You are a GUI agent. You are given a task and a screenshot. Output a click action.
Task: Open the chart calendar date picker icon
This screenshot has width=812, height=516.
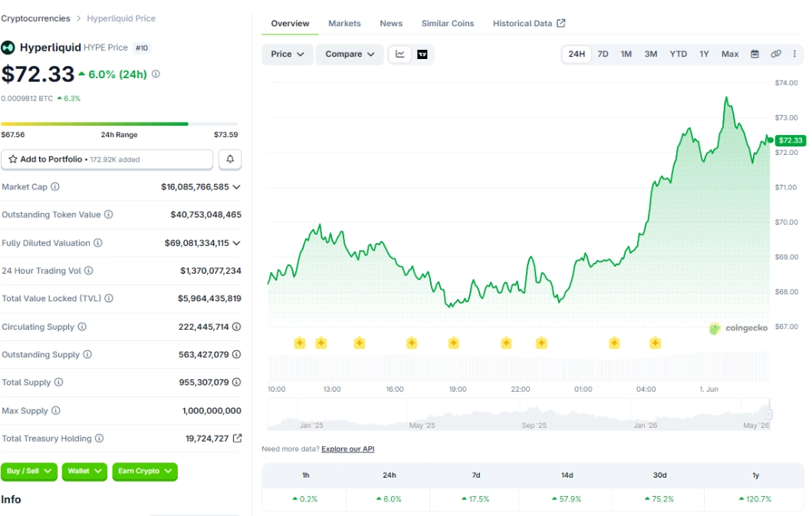tap(755, 54)
